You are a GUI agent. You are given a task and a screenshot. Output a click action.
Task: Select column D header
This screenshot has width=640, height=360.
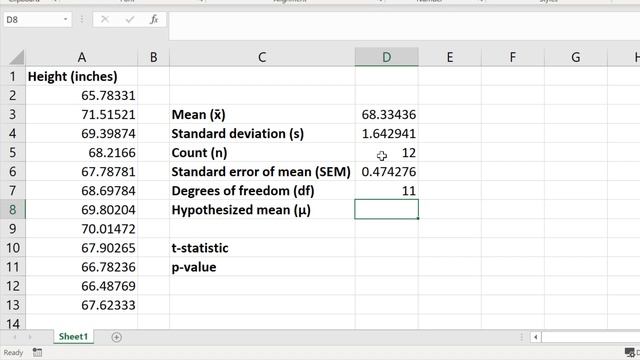[x=387, y=57]
